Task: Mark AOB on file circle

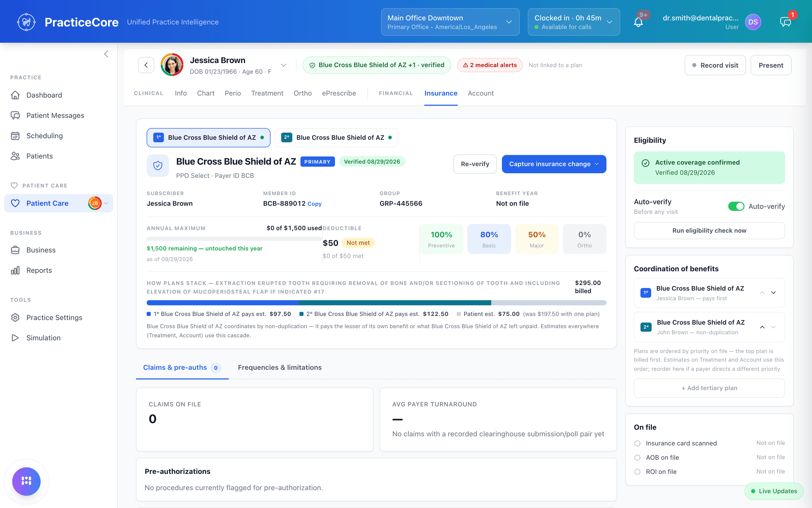Action: [637, 458]
